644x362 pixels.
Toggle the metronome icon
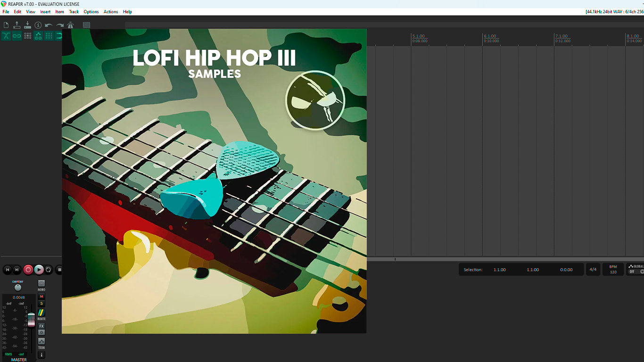(70, 25)
